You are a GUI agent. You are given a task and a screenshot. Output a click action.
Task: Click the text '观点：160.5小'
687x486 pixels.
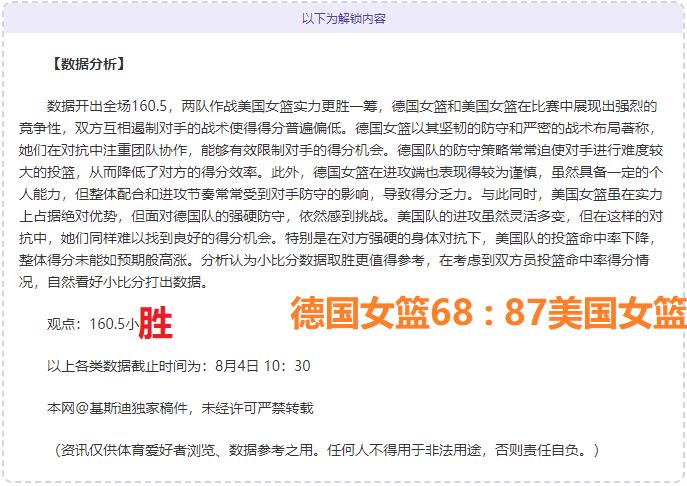(93, 324)
